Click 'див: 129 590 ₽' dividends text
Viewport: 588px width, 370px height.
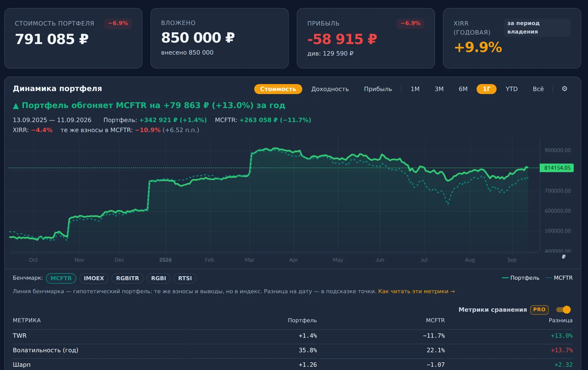coord(330,53)
